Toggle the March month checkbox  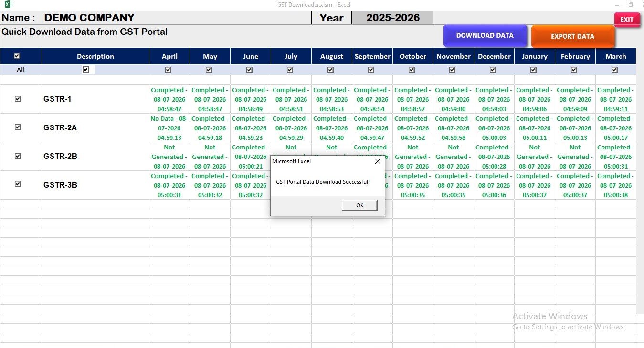pos(614,70)
